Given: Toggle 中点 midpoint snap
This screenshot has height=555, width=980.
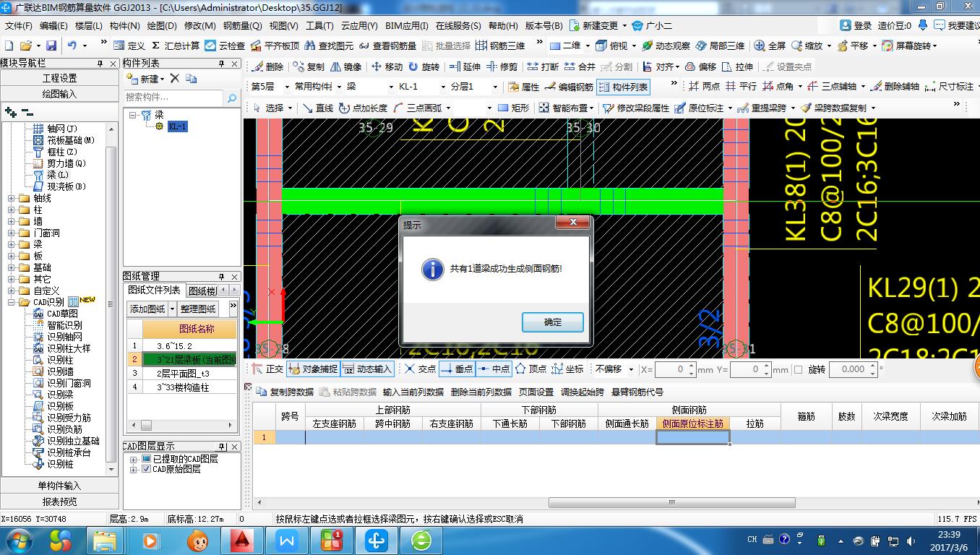Looking at the screenshot, I should (x=494, y=369).
